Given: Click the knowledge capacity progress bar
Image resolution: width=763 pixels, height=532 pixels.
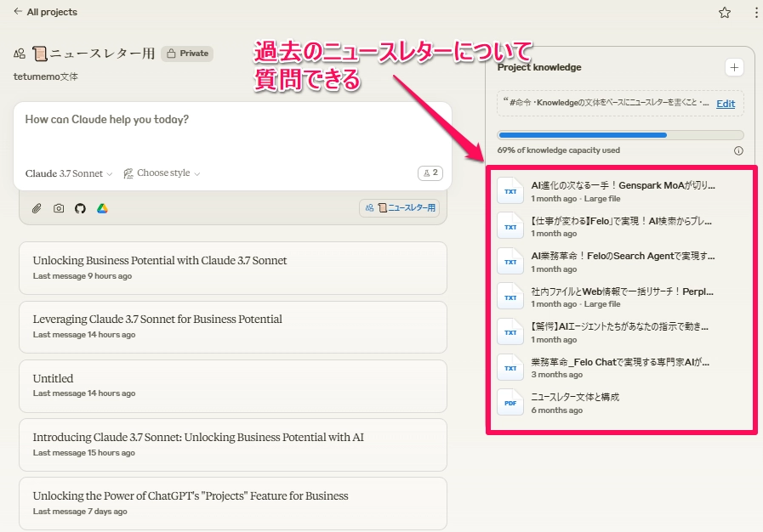Looking at the screenshot, I should (x=620, y=135).
